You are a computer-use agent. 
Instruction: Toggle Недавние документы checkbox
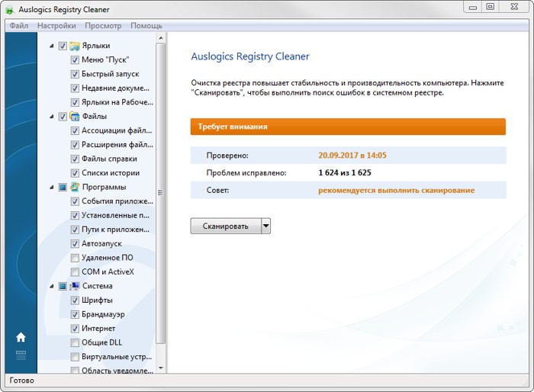75,88
